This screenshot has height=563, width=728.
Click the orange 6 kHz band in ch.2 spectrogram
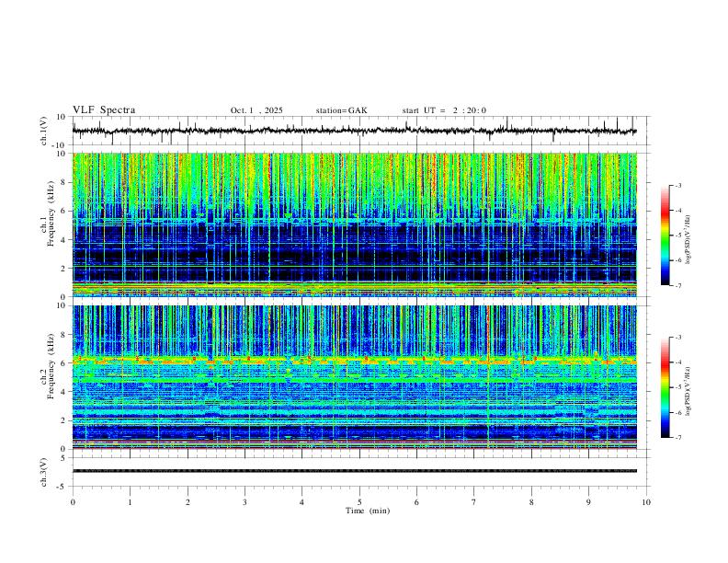pyautogui.click(x=354, y=360)
